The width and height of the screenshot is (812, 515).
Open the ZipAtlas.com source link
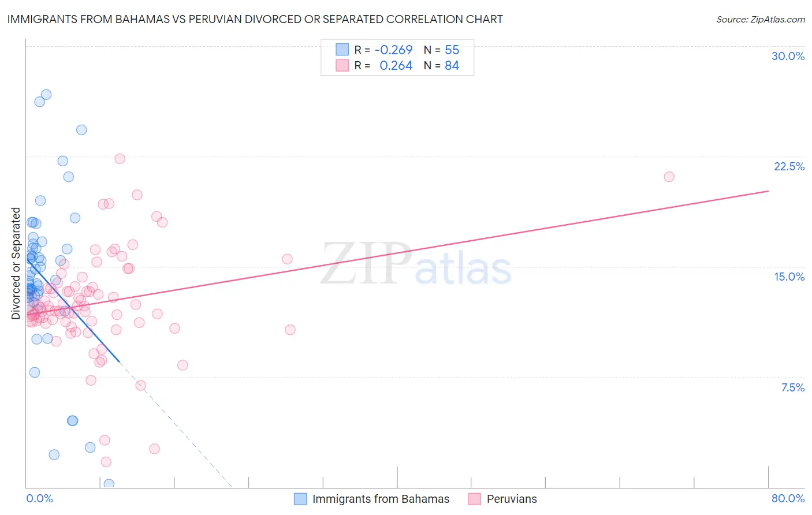pos(761,19)
